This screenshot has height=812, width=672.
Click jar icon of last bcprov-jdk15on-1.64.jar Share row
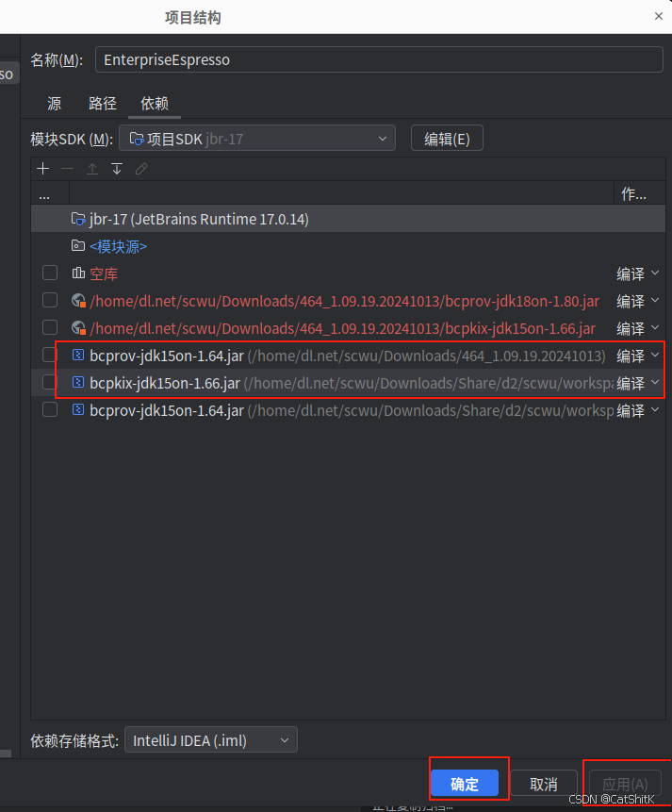[78, 410]
